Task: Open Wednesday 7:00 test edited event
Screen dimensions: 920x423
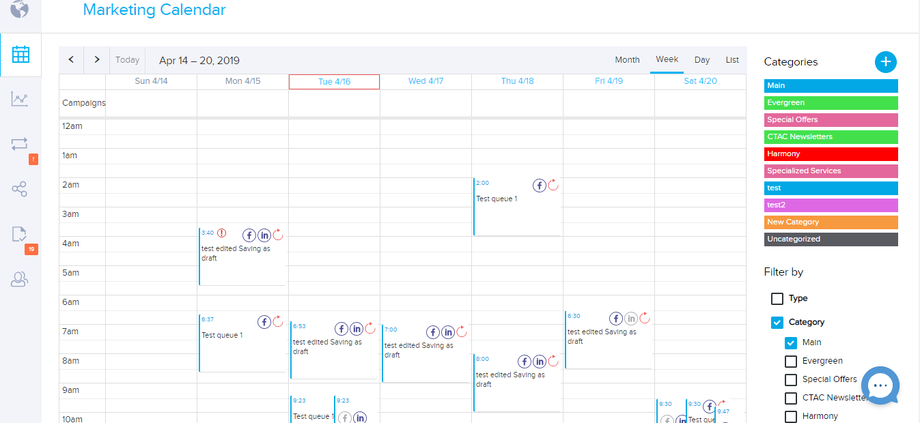Action: (426, 353)
